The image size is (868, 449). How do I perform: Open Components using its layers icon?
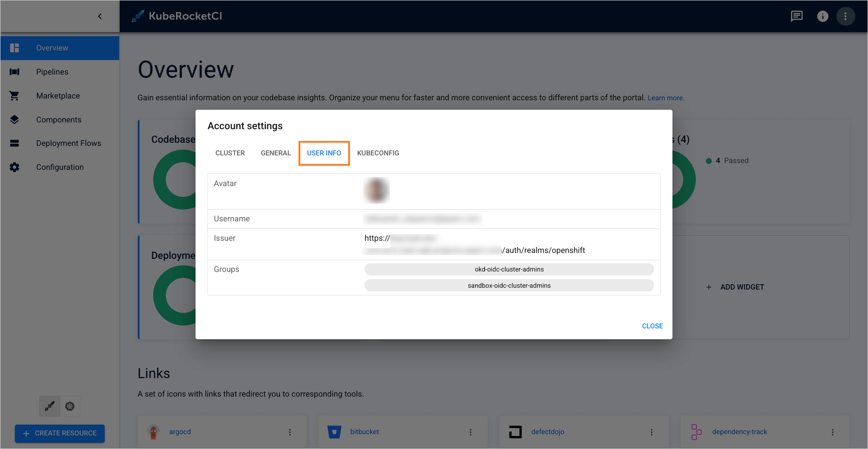click(14, 119)
